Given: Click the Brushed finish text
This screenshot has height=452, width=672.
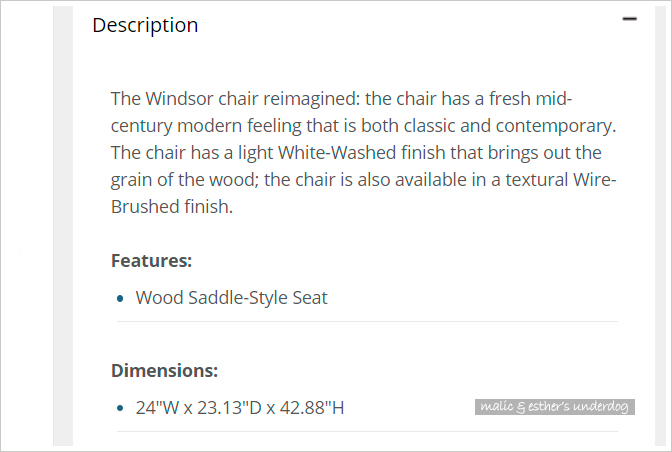Looking at the screenshot, I should coord(172,207).
